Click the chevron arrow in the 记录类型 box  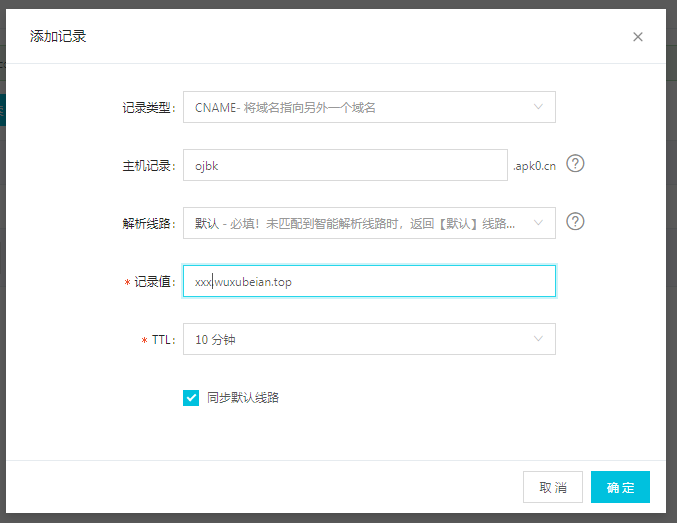point(539,107)
